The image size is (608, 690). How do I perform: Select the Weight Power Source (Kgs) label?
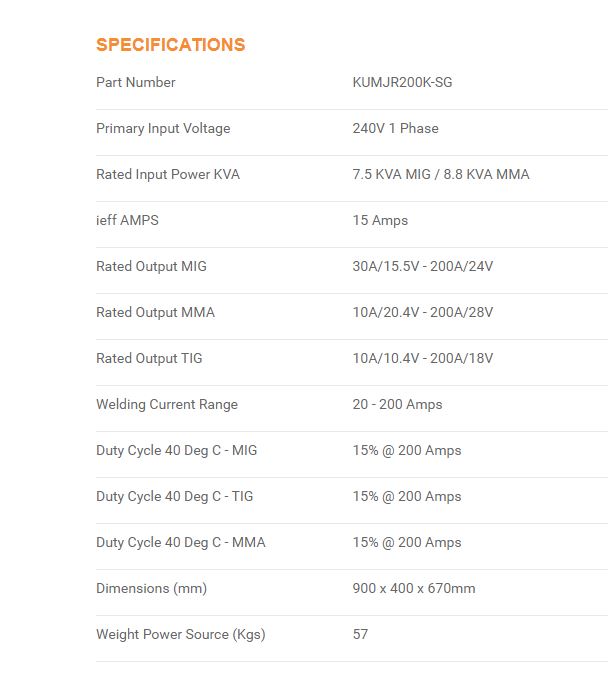(x=181, y=635)
